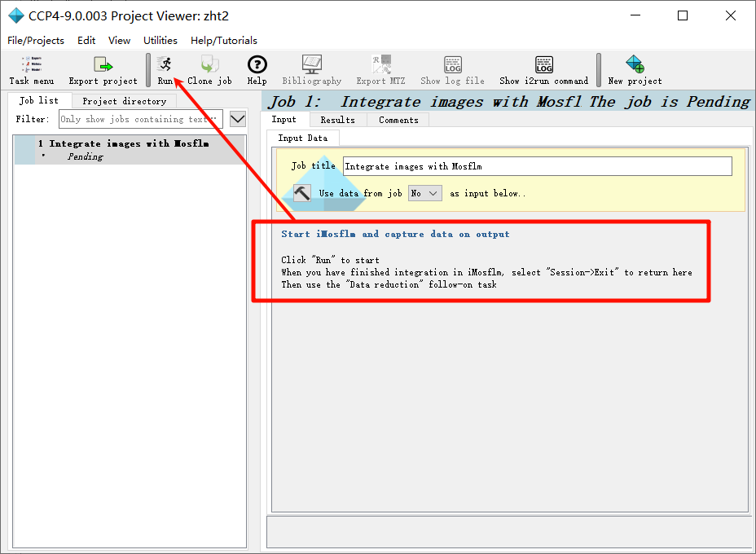Viewport: 756px width, 554px height.
Task: Click the job Filter text field
Action: 141,119
